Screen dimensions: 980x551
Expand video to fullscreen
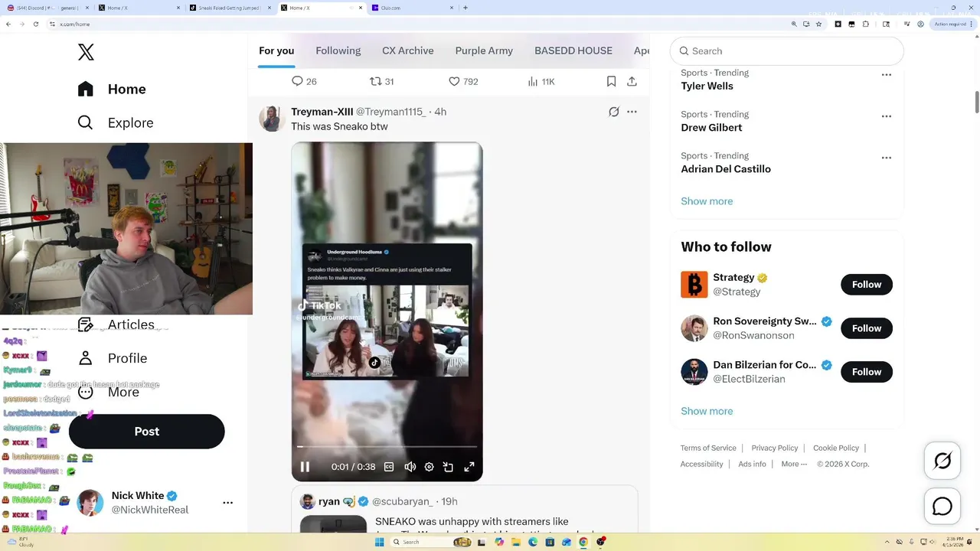[469, 467]
